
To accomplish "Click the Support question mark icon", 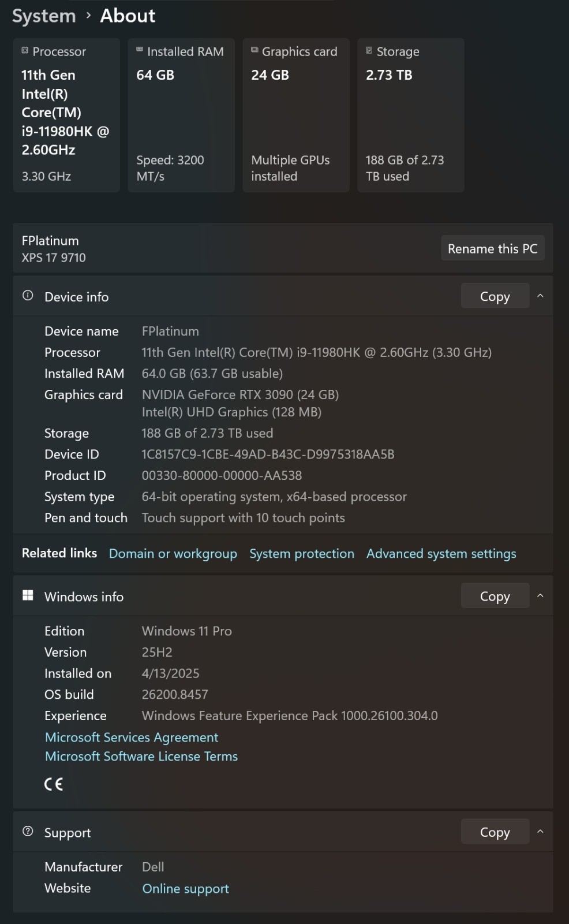I will [x=28, y=831].
